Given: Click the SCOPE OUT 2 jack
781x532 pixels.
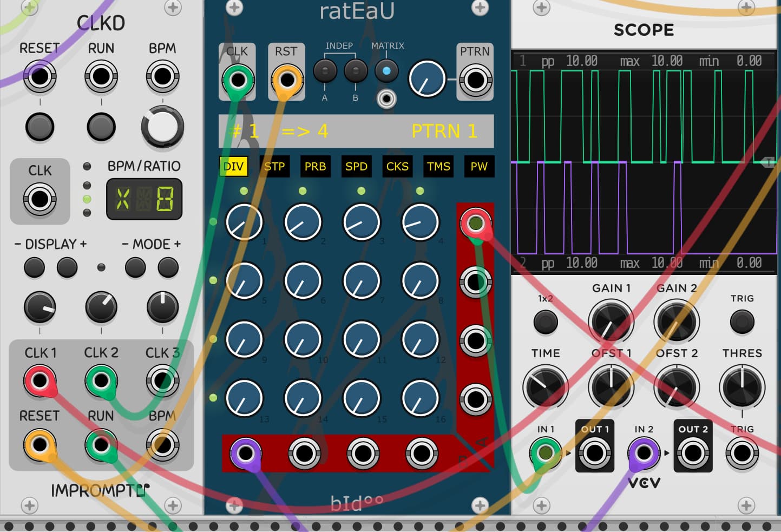Looking at the screenshot, I should pos(693,452).
